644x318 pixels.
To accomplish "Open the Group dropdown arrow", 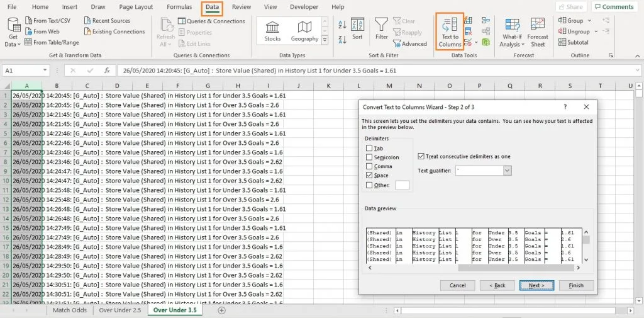I will point(590,21).
